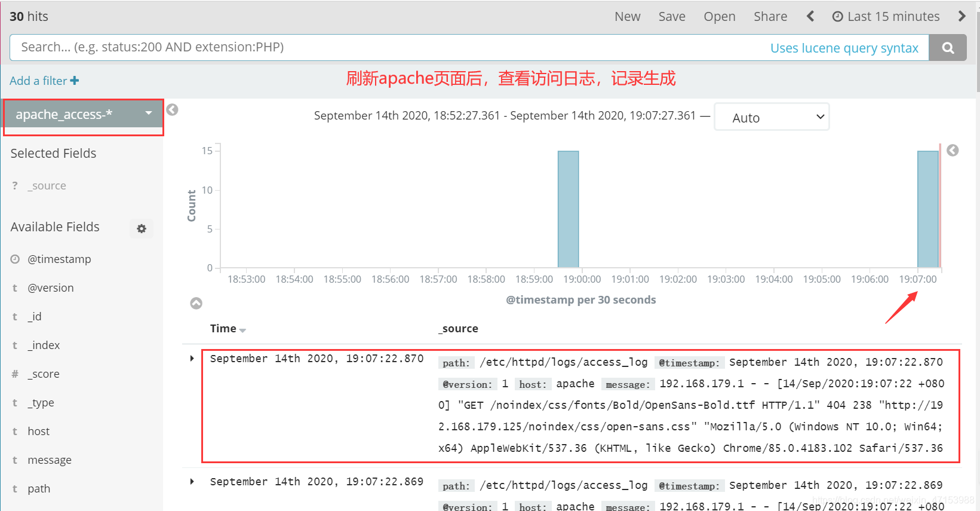Click the search magnifier button

click(x=948, y=48)
